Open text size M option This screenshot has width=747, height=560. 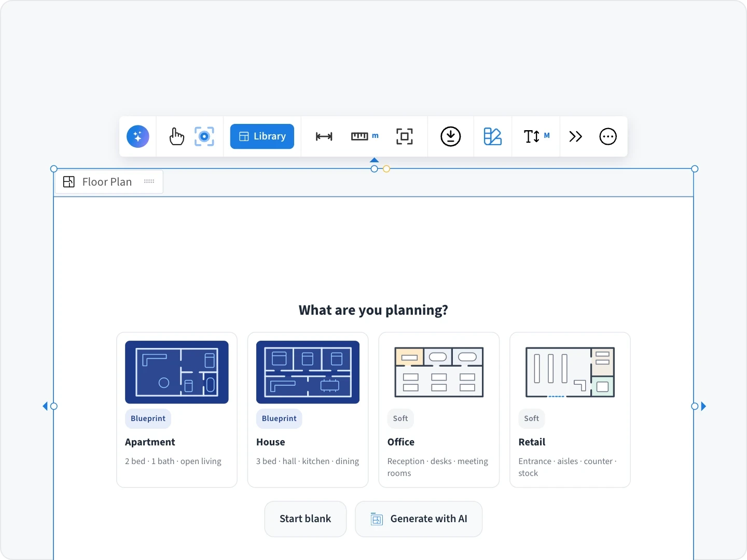[x=536, y=136]
